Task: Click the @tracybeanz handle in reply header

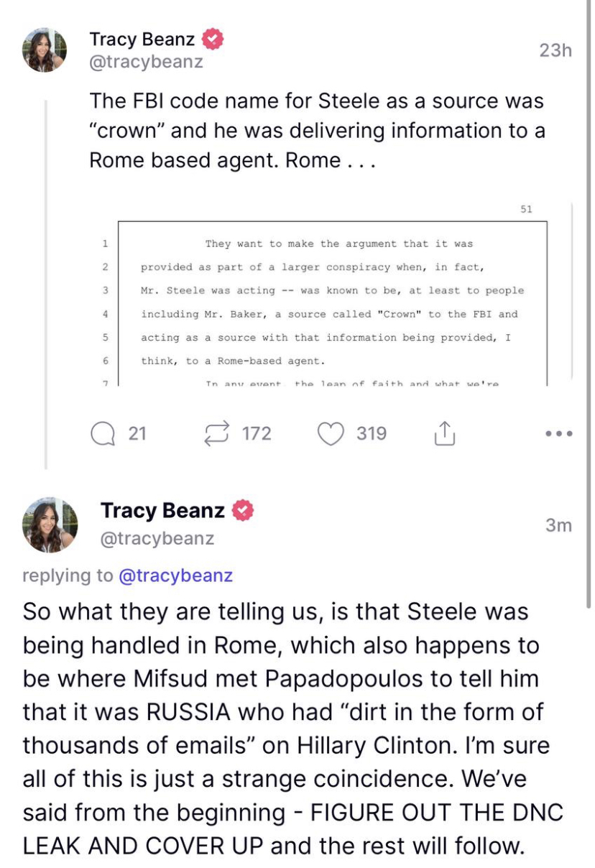Action: point(157,538)
